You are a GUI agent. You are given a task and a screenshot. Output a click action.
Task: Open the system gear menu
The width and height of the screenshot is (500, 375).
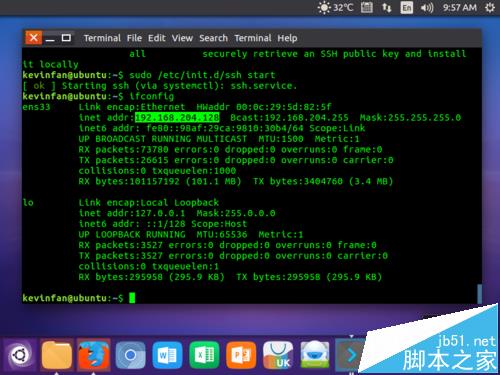[490, 7]
